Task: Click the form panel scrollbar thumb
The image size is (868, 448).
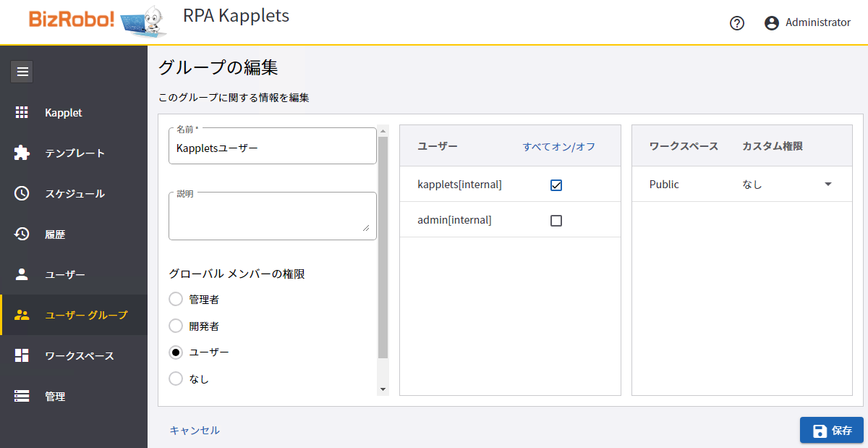Action: (383, 246)
